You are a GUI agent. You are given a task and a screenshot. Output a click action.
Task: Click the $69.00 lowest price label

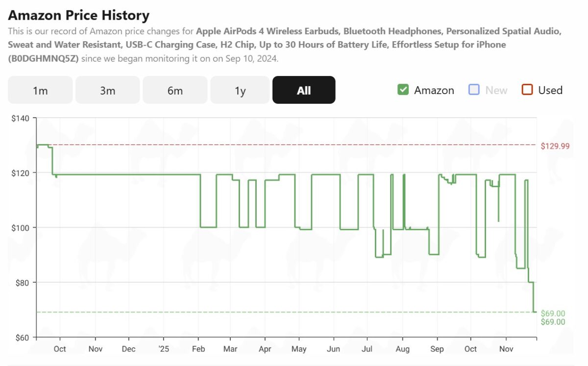coord(554,313)
